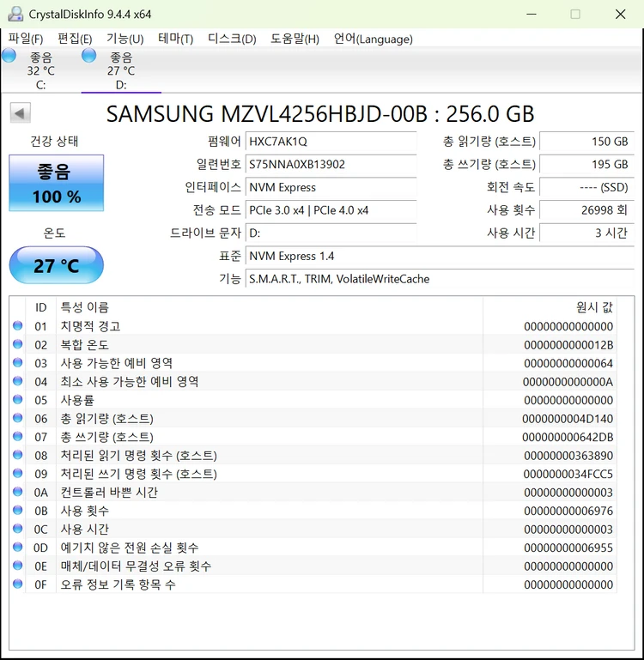Open the 테마(T) menu
The image size is (644, 660).
coord(175,39)
